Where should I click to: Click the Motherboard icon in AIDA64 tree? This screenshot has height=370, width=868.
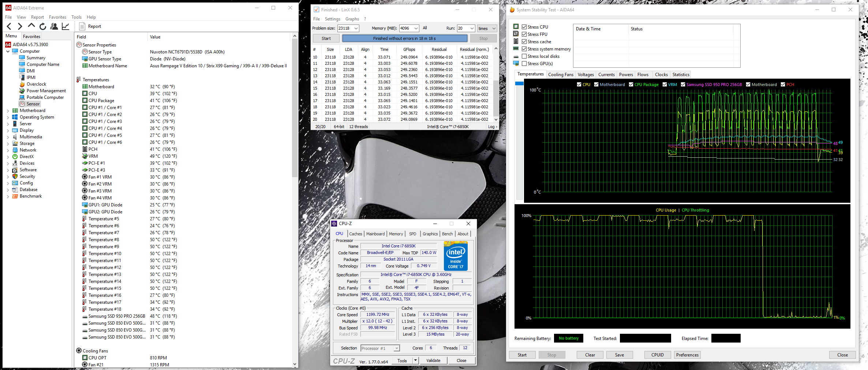pyautogui.click(x=15, y=111)
